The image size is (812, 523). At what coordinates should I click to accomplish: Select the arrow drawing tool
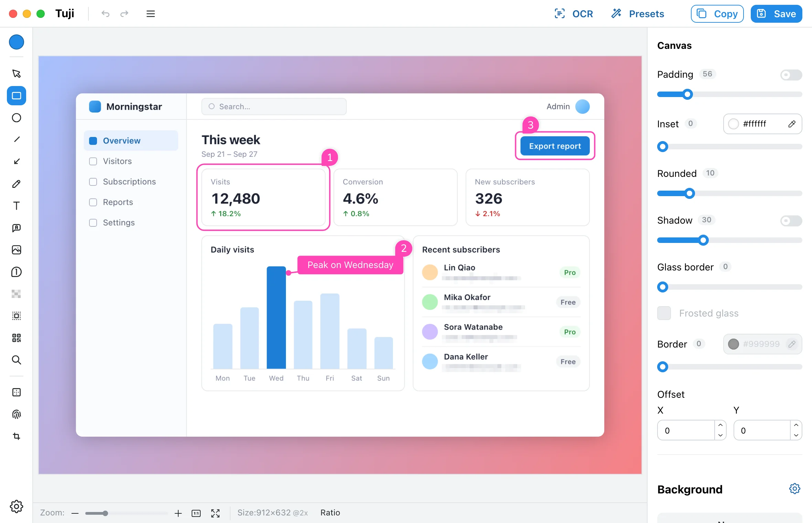pyautogui.click(x=16, y=161)
